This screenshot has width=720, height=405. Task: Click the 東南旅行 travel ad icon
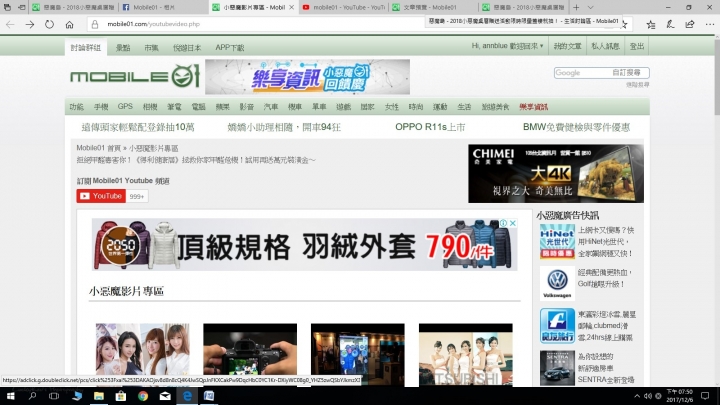(x=557, y=326)
